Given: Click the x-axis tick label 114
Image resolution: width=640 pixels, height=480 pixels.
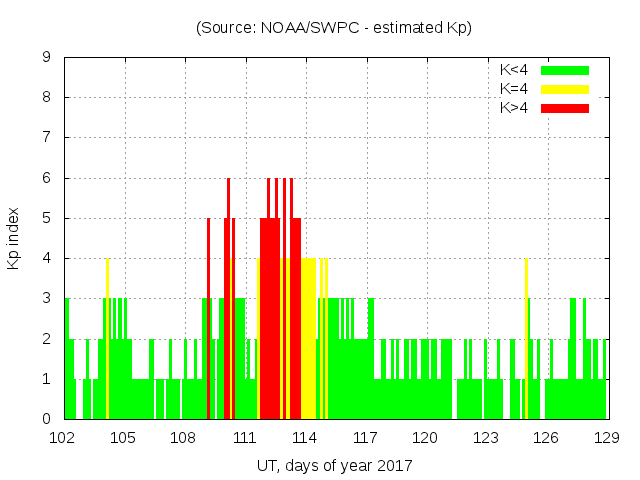Looking at the screenshot, I should 304,437.
